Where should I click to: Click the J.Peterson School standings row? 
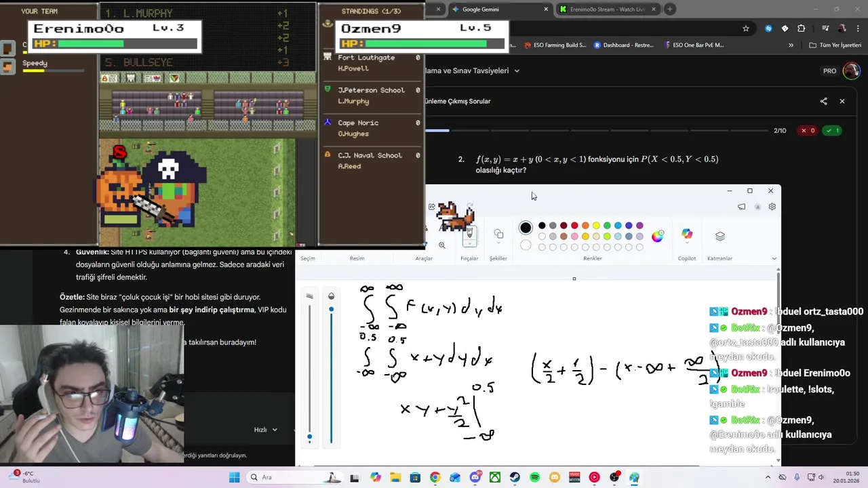click(x=372, y=96)
